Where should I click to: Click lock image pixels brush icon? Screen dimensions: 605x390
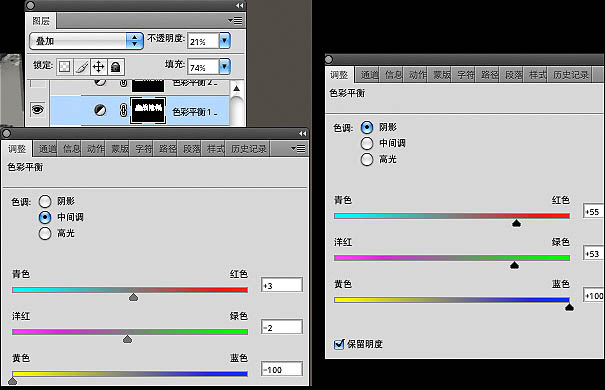point(81,67)
